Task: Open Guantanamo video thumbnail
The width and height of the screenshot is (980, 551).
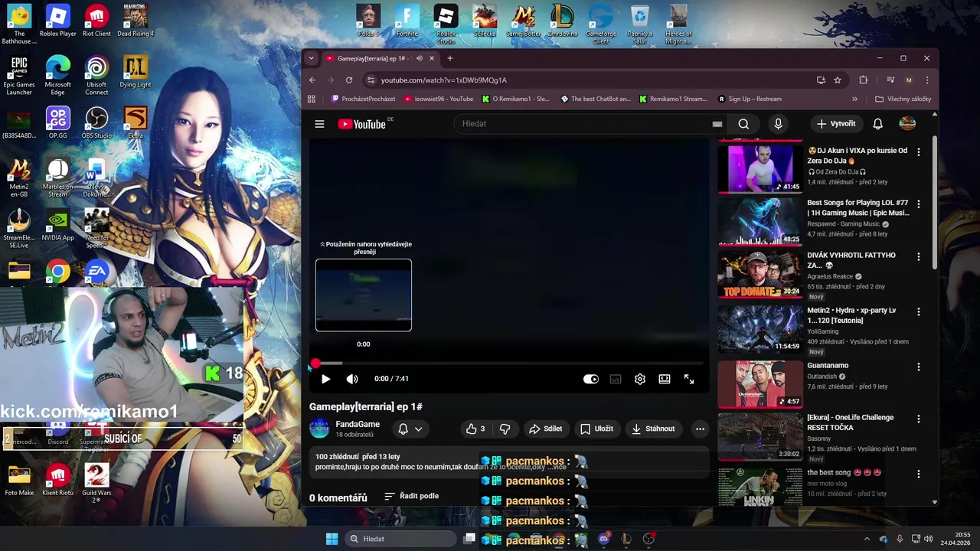Action: tap(759, 383)
